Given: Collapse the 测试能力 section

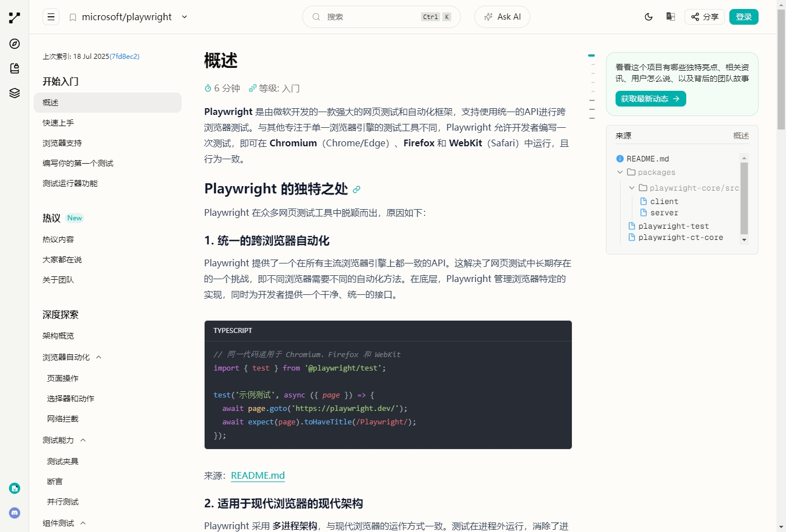Looking at the screenshot, I should click(83, 440).
